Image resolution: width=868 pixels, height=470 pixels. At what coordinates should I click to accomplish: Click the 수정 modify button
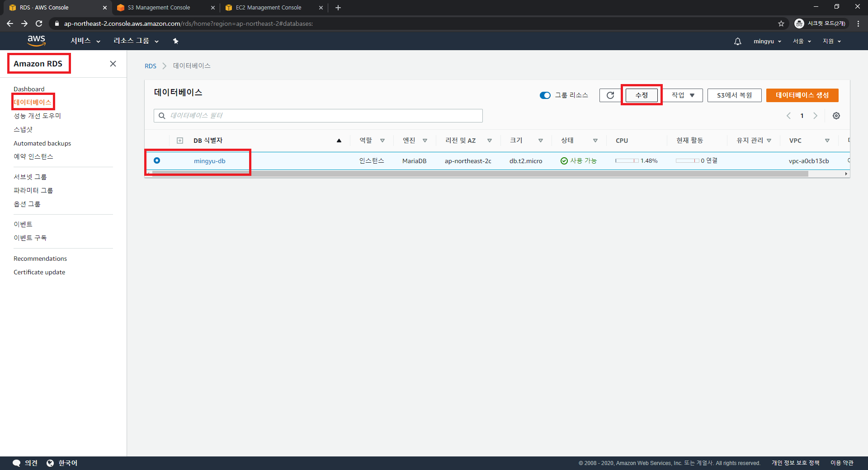pos(642,95)
